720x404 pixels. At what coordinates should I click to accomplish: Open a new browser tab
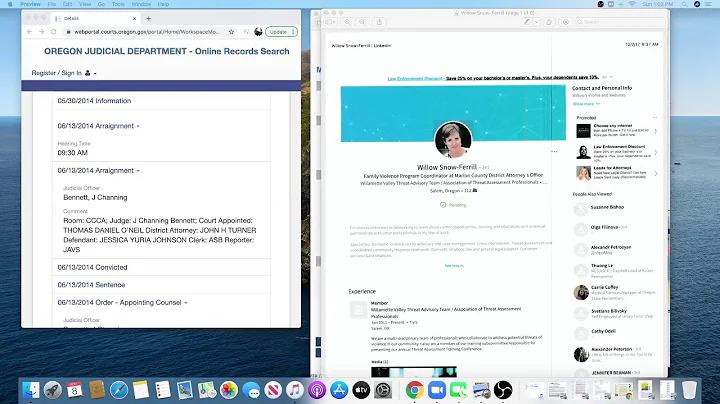[149, 18]
